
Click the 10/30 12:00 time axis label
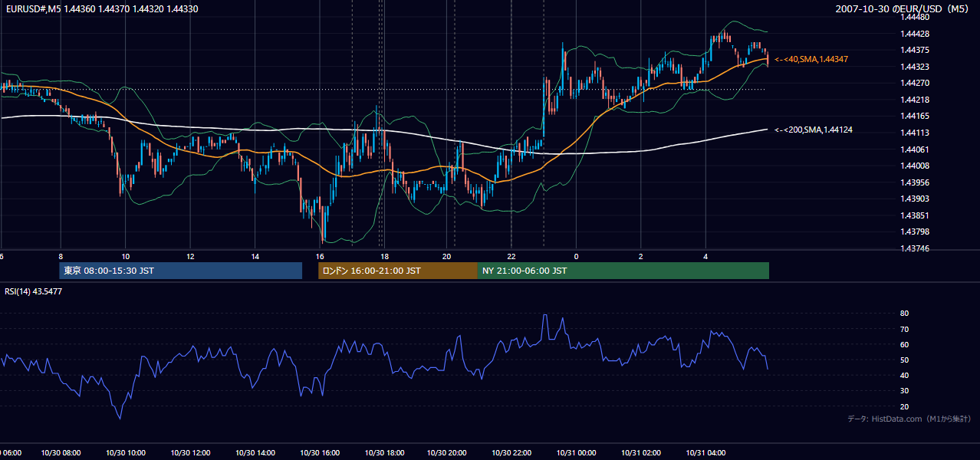(189, 453)
